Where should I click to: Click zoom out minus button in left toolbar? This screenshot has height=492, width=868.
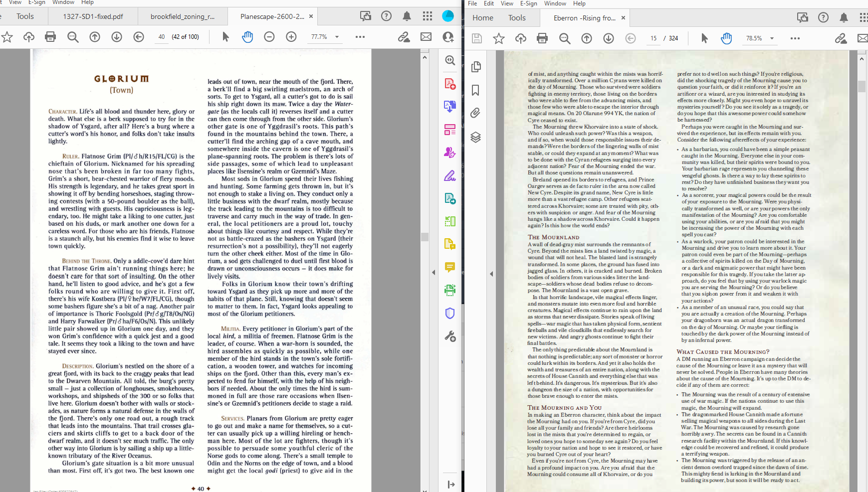[269, 37]
